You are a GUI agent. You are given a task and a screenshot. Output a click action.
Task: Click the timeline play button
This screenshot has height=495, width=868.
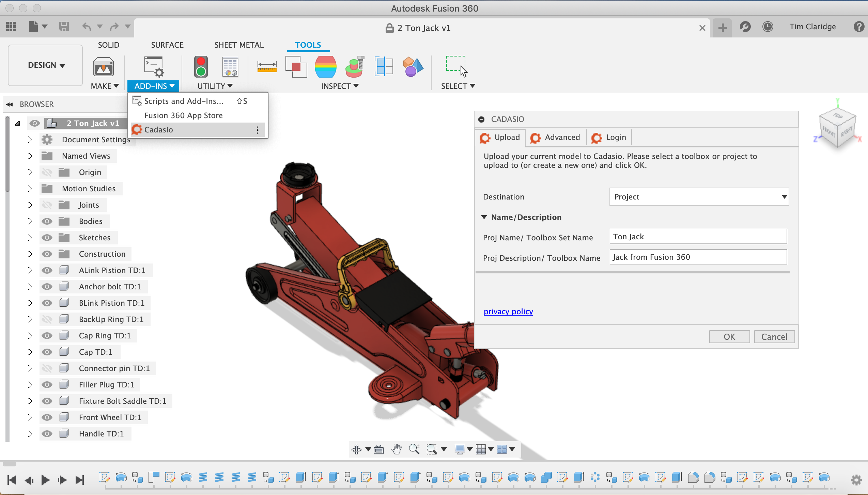pyautogui.click(x=45, y=480)
